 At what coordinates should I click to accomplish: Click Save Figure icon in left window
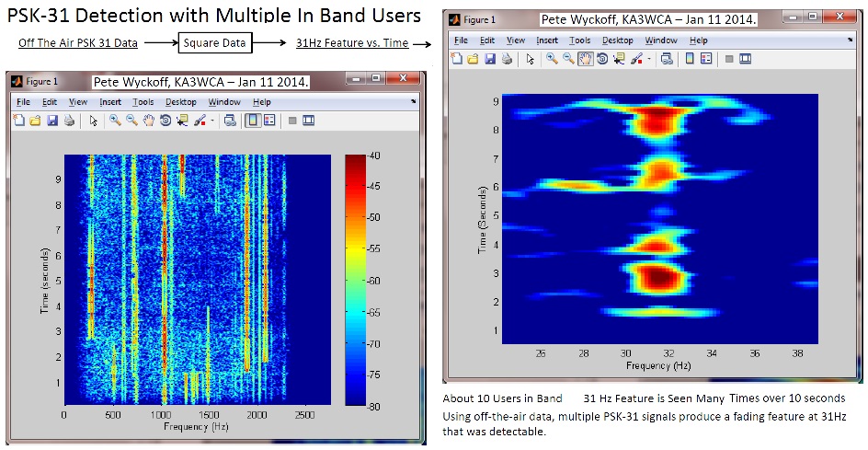(52, 120)
